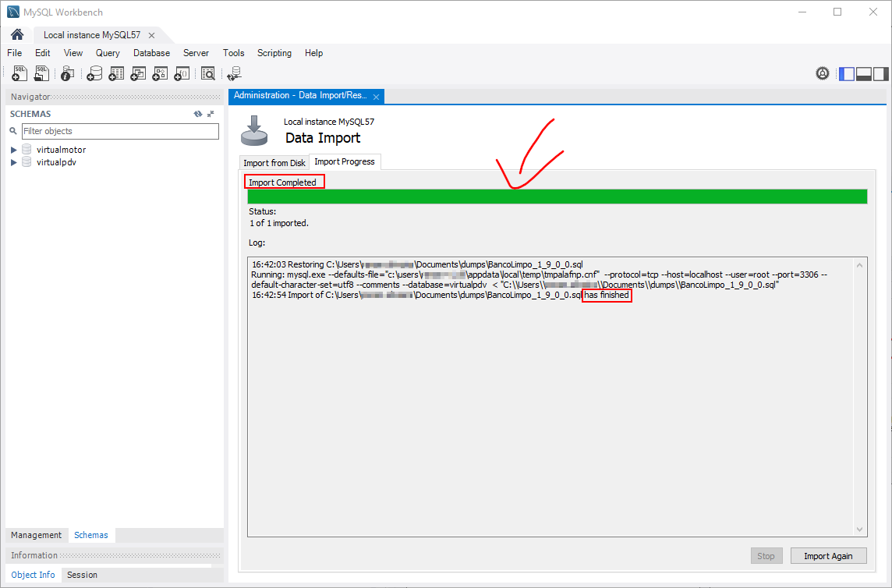Collapse the schemas panel icon
Viewport: 892px width, 588px height.
[x=211, y=114]
